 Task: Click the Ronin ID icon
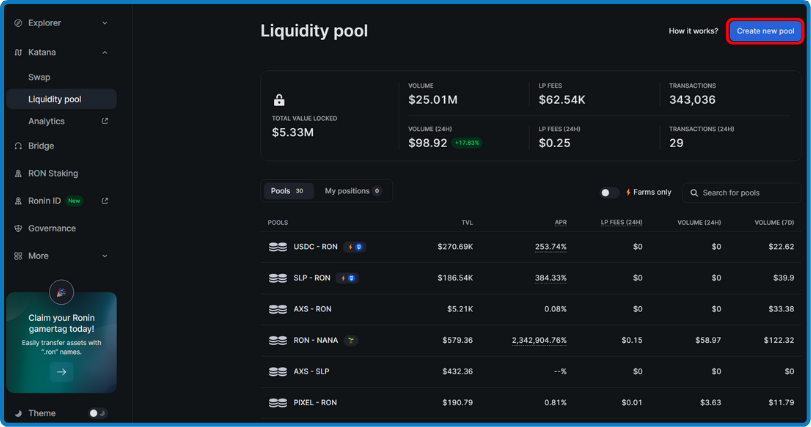point(18,201)
